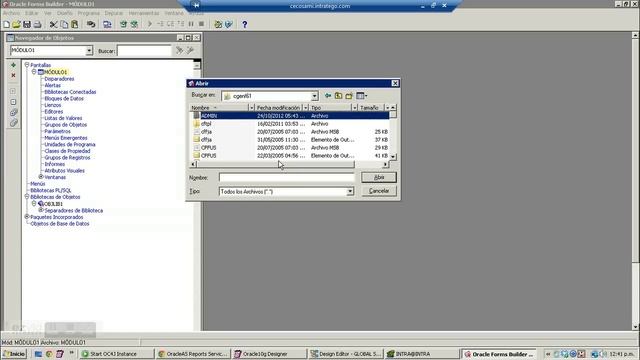Open the Tipo file type dropdown
Screen dimensions: 640x360
tap(350, 191)
